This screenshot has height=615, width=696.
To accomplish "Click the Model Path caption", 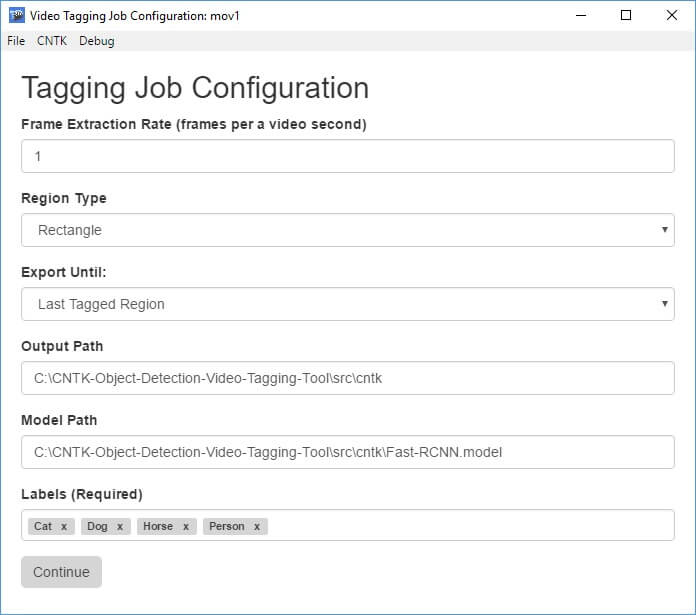I will click(x=59, y=420).
